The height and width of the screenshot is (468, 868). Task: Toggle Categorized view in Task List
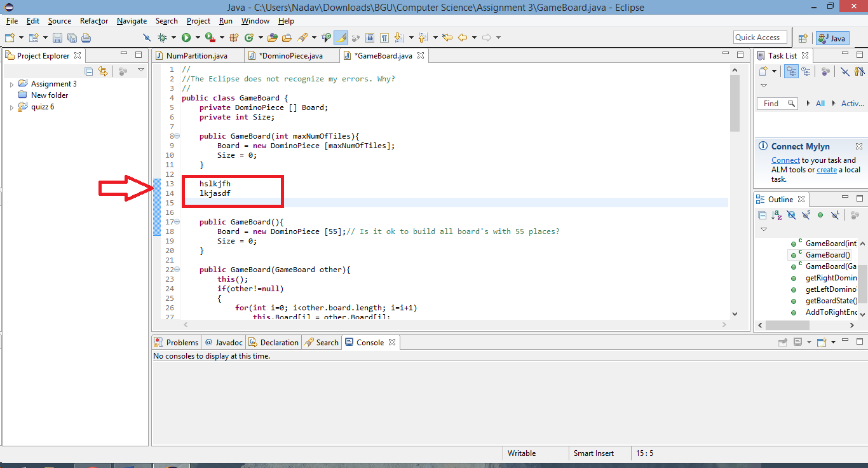tap(790, 71)
